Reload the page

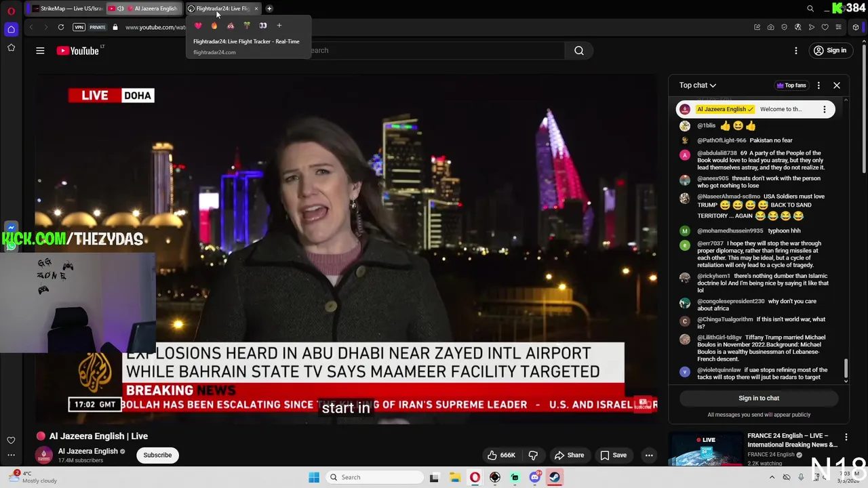tap(61, 27)
